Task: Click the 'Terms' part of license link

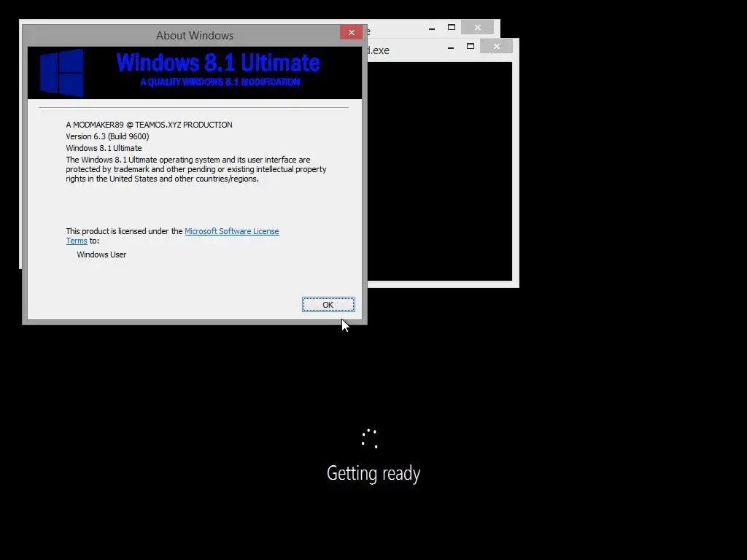Action: pyautogui.click(x=76, y=241)
